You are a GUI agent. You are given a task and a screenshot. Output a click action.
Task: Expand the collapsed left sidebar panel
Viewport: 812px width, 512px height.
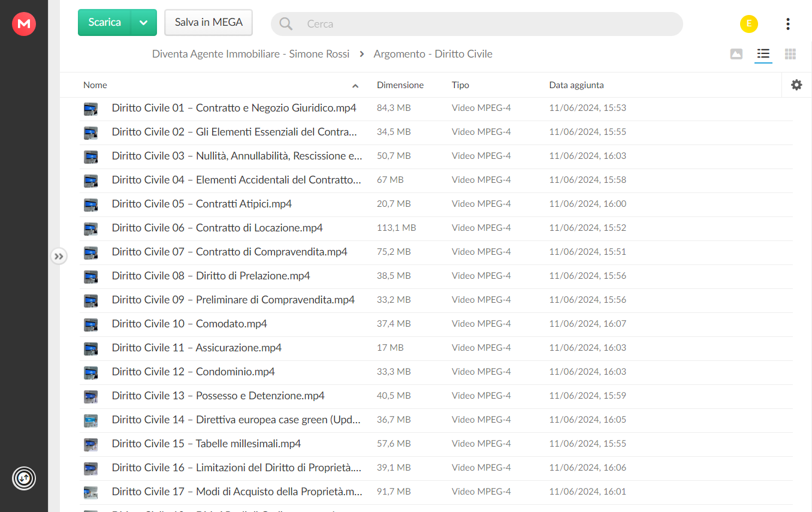[x=59, y=257]
